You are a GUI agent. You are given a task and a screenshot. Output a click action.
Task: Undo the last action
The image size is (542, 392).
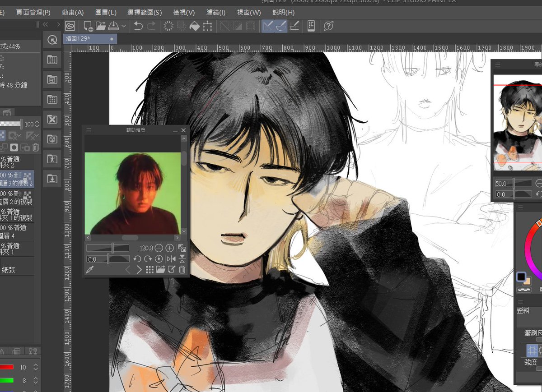click(x=138, y=26)
